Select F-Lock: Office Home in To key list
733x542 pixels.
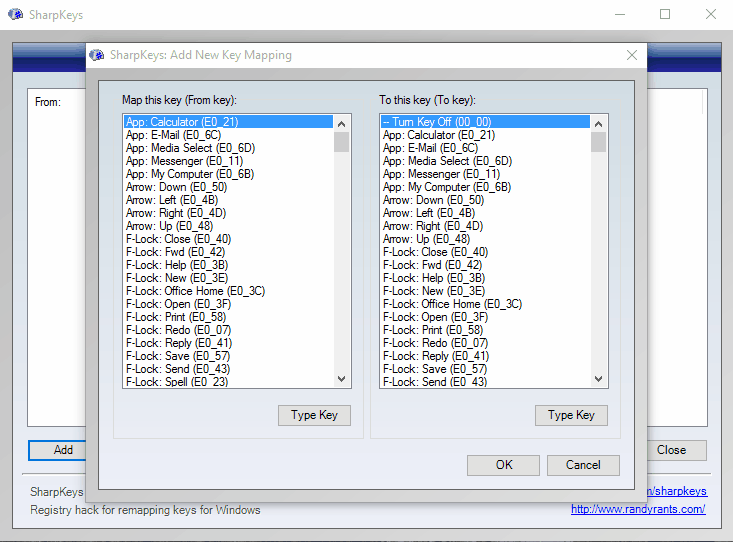tap(486, 304)
